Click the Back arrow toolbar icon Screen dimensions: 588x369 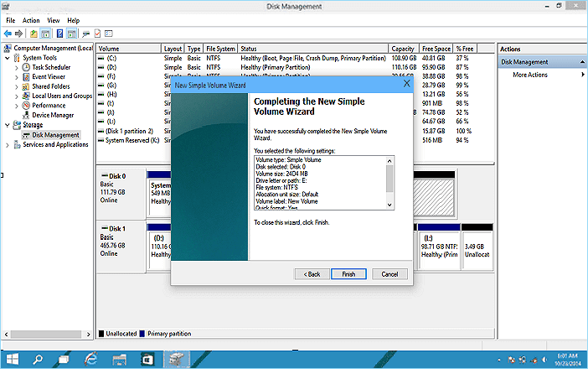8,34
